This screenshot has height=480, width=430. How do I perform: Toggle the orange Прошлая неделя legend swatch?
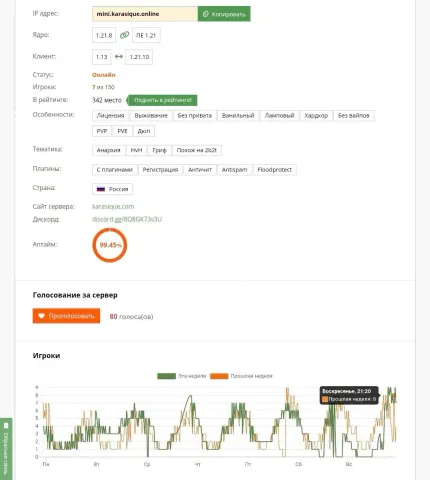219,376
